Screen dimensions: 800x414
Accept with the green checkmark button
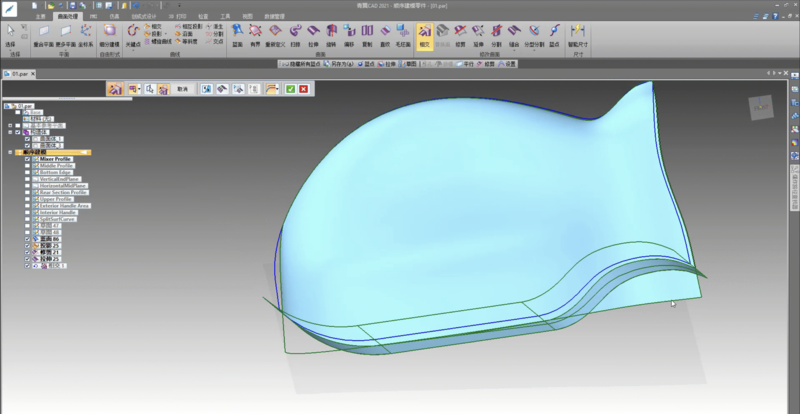click(289, 89)
